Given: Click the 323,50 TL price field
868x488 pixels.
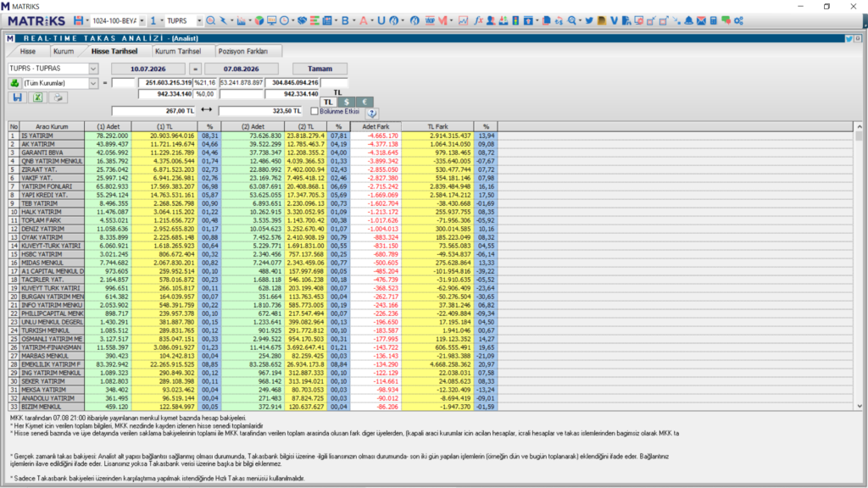Looking at the screenshot, I should (260, 111).
